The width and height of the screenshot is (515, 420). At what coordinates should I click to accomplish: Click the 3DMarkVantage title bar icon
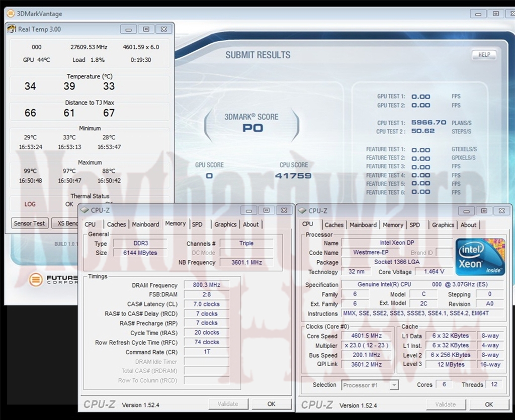(11, 14)
